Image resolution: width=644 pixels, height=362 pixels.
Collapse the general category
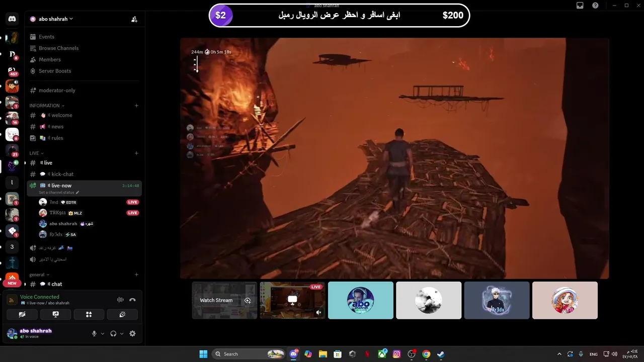pos(39,275)
